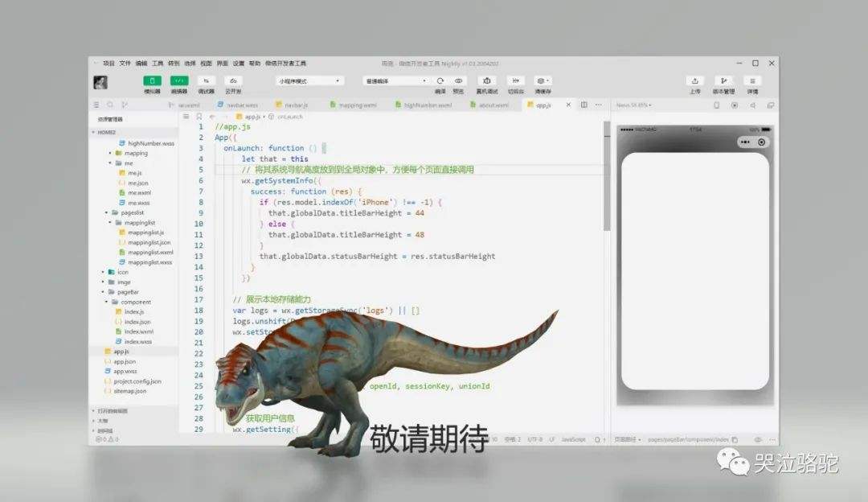The width and height of the screenshot is (868, 502).
Task: Toggle the 编辑器 editor panel visibility
Action: [x=178, y=80]
